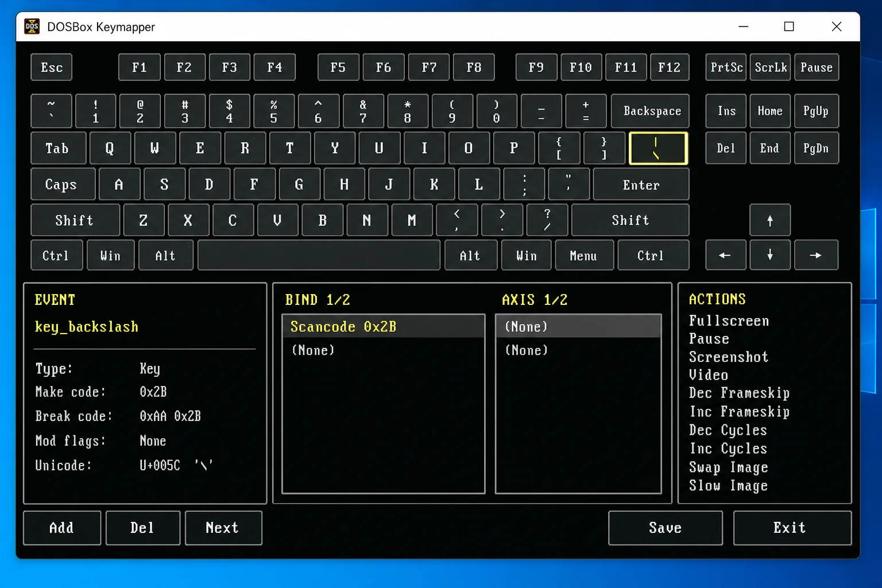The height and width of the screenshot is (588, 882).
Task: Click the down arrow key
Action: pos(769,255)
